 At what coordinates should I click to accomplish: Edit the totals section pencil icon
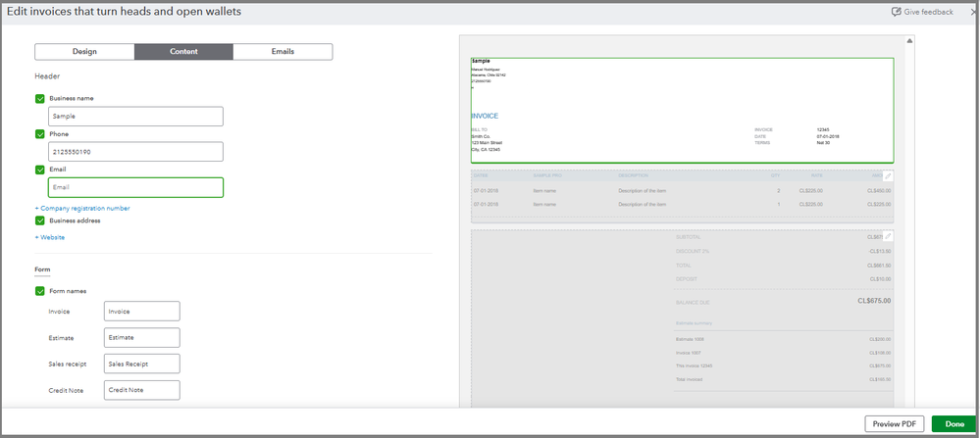888,236
